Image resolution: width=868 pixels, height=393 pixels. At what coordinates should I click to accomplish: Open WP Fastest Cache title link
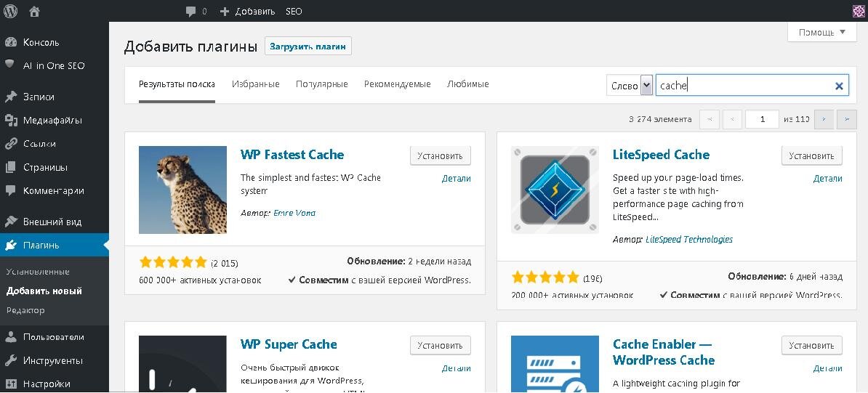point(292,155)
